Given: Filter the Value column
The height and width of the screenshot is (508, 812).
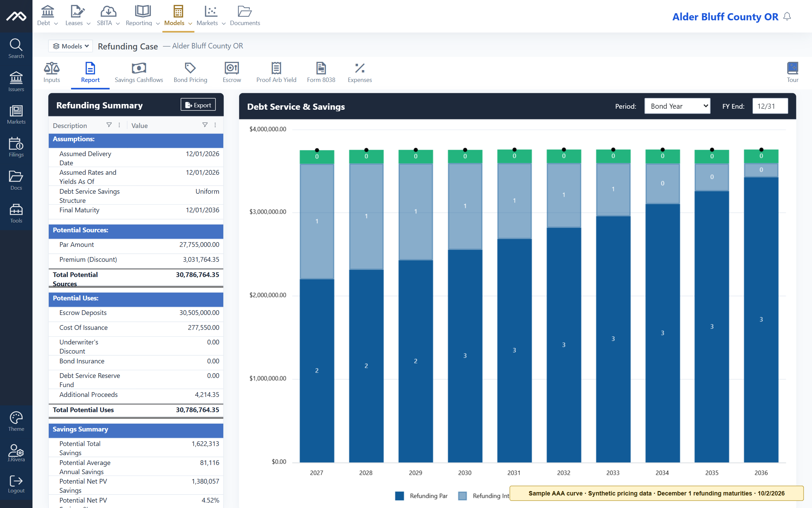Looking at the screenshot, I should 205,125.
